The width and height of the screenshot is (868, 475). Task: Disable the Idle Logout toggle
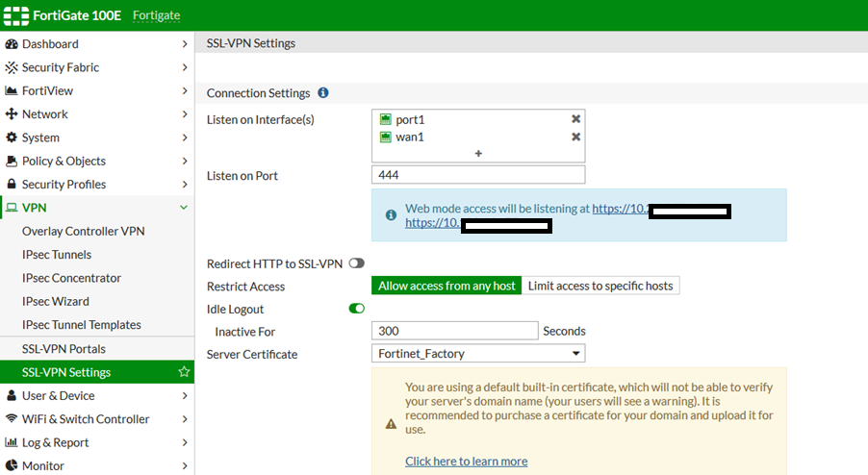point(356,309)
